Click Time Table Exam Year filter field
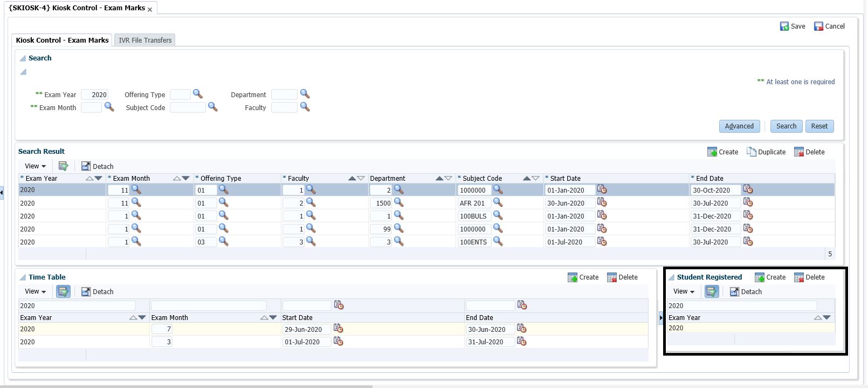Screen dimensions: 868x388 78,305
